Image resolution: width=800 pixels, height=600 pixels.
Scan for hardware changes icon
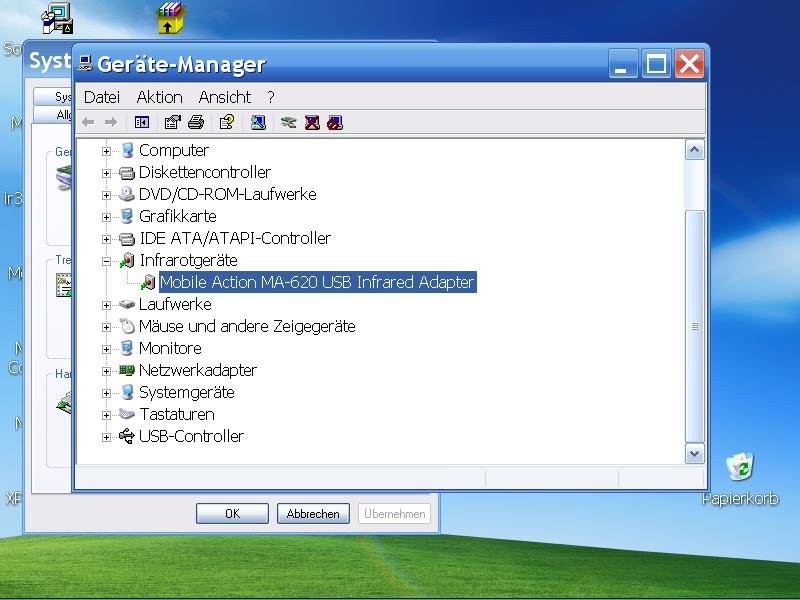pos(258,122)
